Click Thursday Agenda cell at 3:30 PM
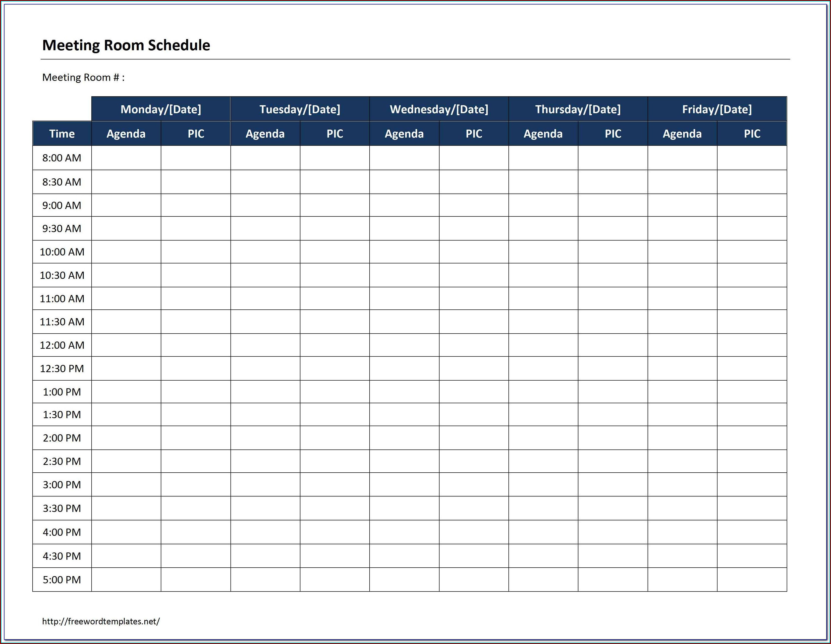The image size is (831, 644). tap(543, 508)
